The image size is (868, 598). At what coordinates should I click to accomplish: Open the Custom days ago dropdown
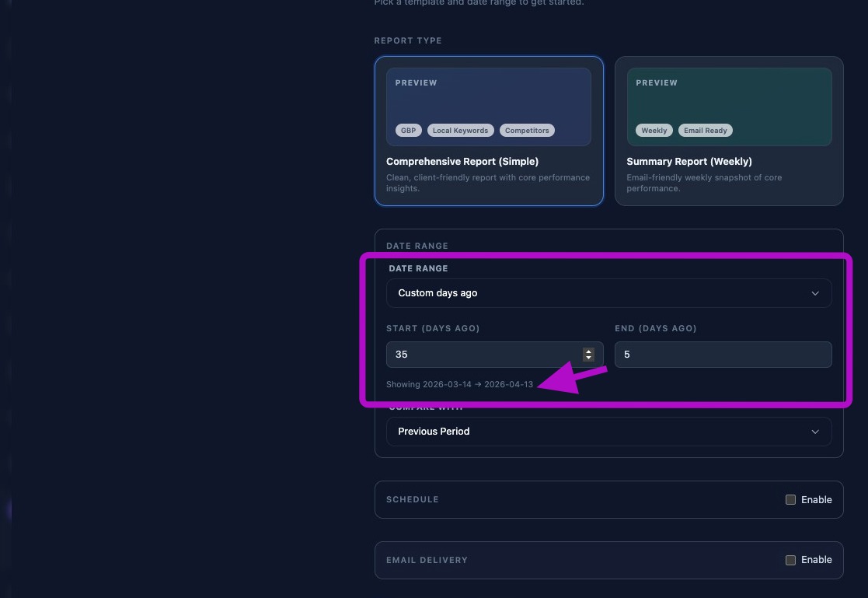pos(609,293)
